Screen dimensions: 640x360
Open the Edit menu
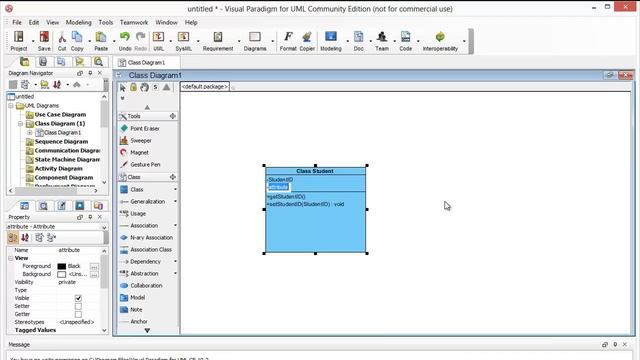[34, 22]
